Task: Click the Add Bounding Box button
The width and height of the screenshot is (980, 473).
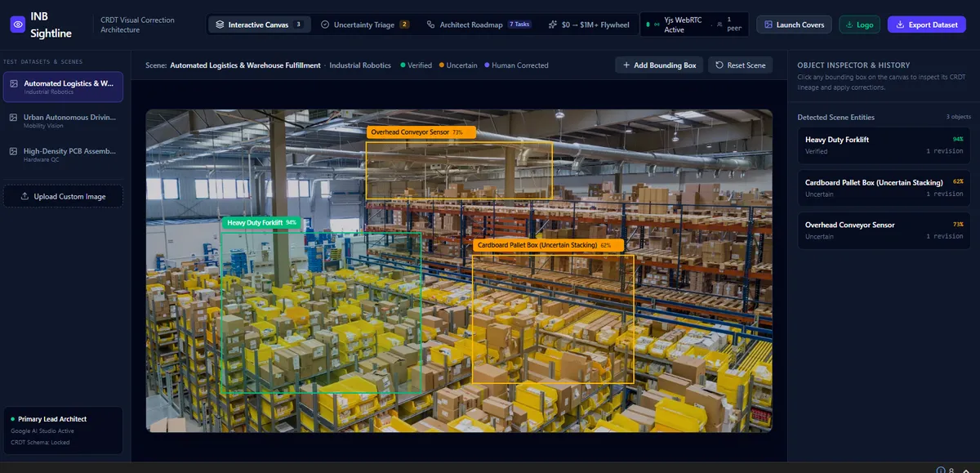Action: 659,65
